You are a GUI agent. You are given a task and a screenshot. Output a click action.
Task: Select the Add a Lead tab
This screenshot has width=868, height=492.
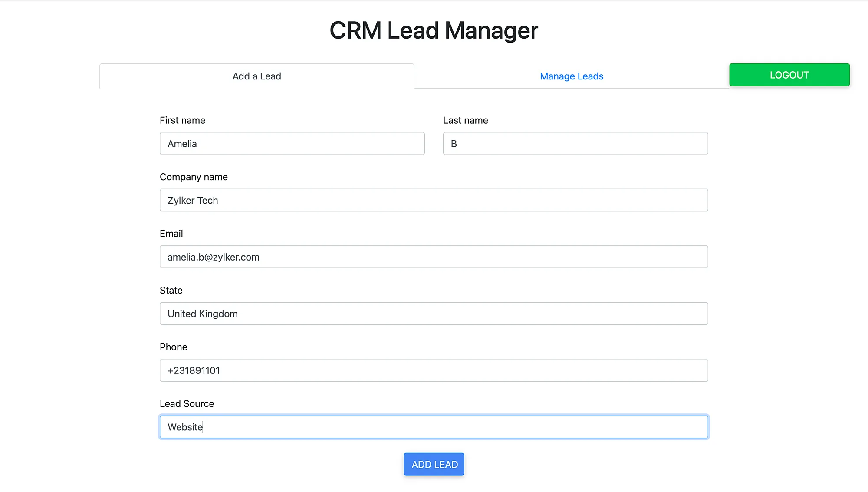click(256, 76)
